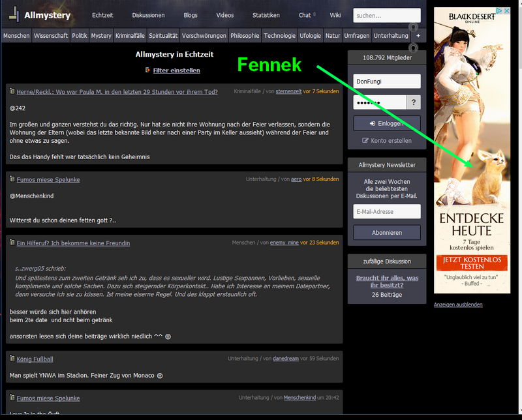
Task: Expand more categories with the plus button
Action: point(418,36)
